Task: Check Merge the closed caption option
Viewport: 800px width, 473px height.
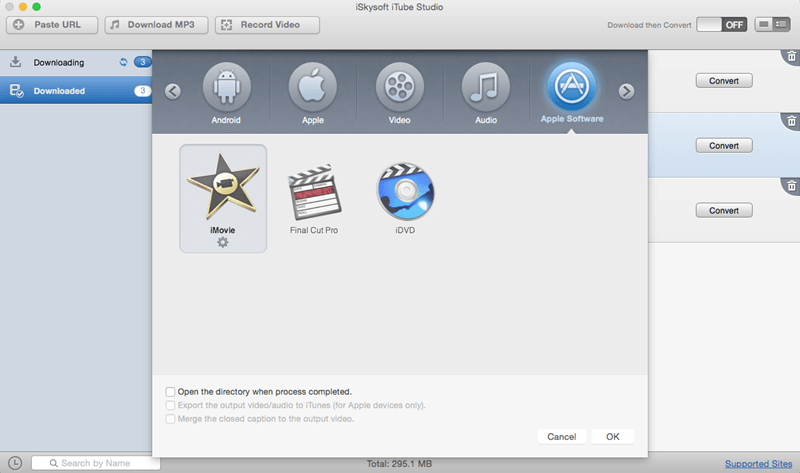Action: [x=170, y=419]
